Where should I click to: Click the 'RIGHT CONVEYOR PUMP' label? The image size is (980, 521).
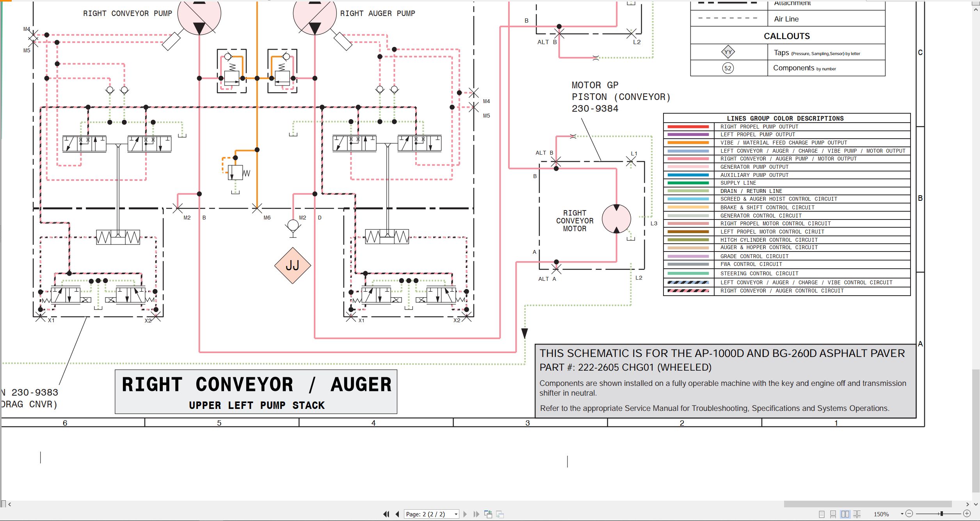[128, 14]
